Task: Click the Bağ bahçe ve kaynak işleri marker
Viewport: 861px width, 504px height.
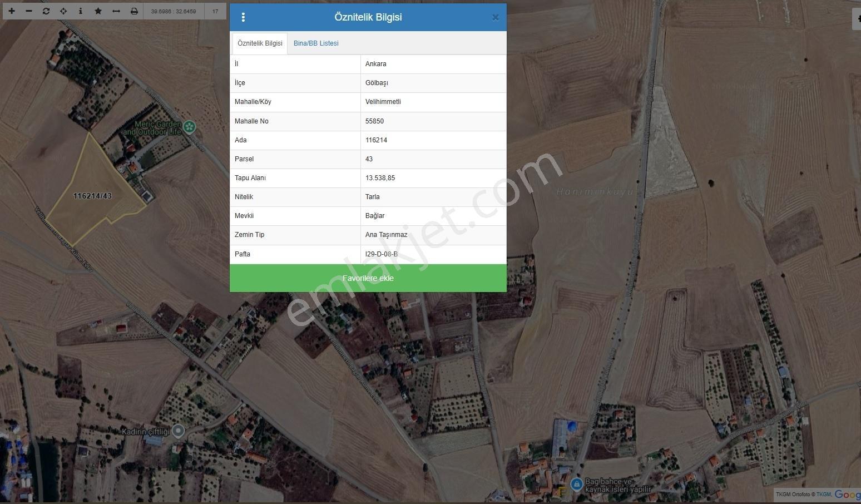Action: point(577,485)
